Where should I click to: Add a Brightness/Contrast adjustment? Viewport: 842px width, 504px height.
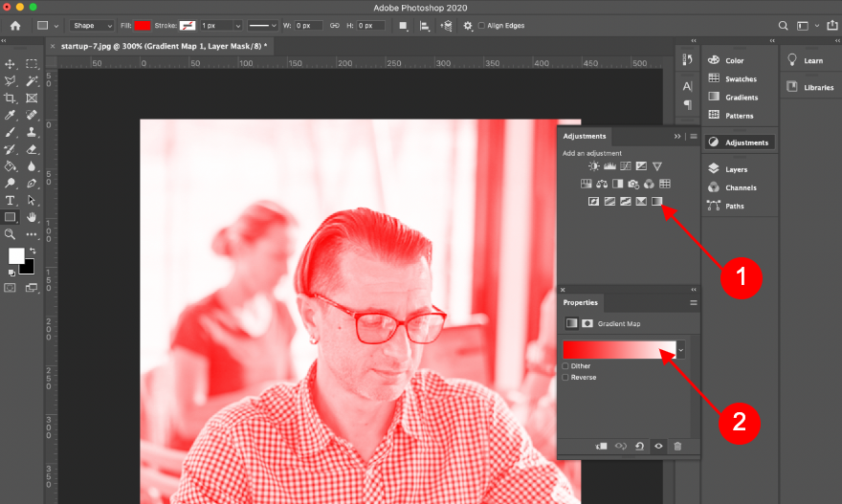593,166
